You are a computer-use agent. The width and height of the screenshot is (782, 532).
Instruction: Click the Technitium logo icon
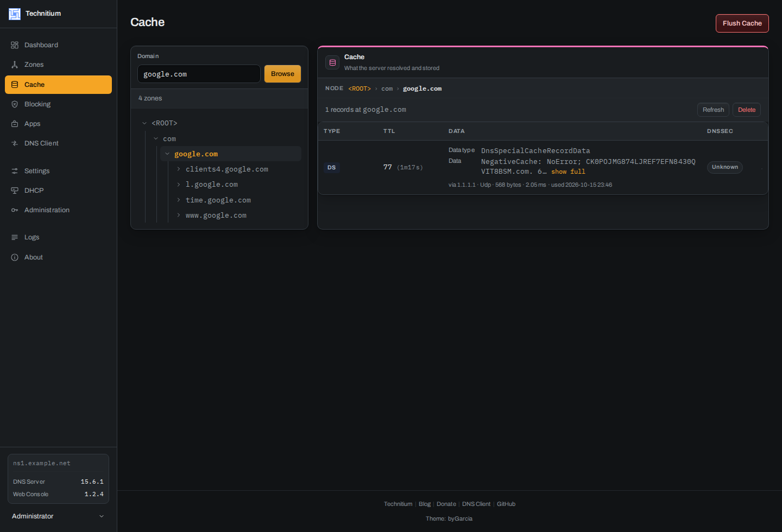click(x=15, y=14)
